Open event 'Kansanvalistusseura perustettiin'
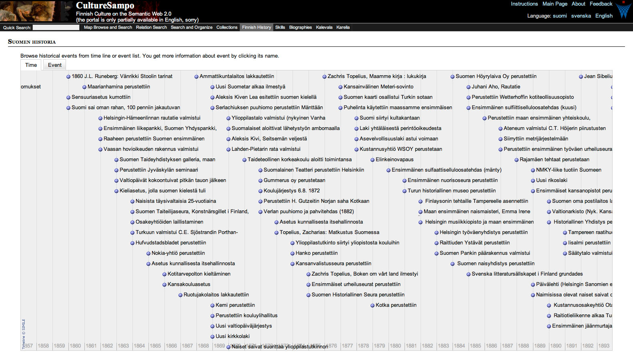 (x=333, y=264)
